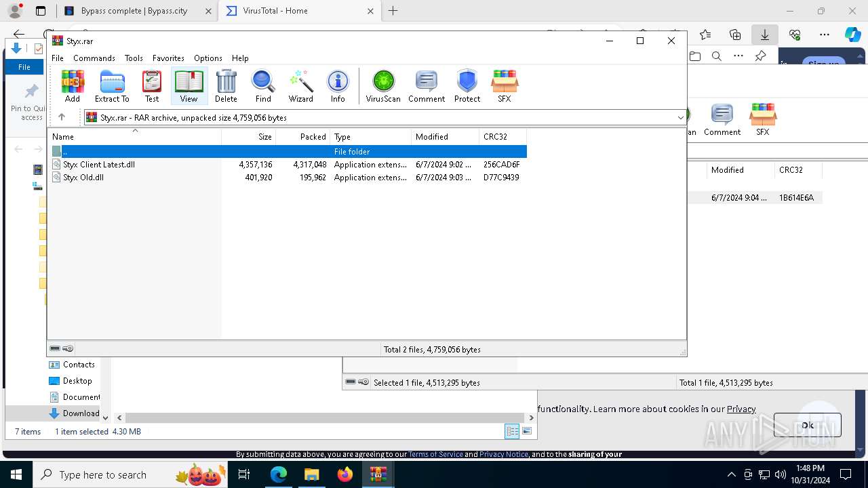Open the Privacy Notice link

click(x=504, y=454)
